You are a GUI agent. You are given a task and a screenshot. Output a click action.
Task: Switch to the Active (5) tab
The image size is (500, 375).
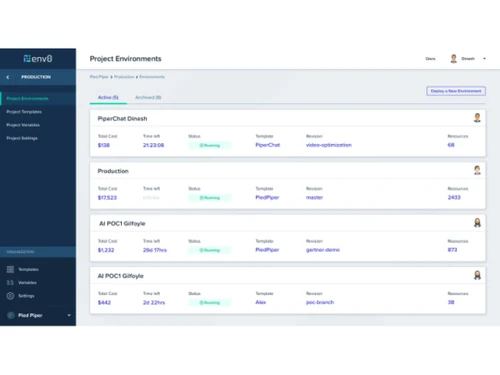pos(108,97)
